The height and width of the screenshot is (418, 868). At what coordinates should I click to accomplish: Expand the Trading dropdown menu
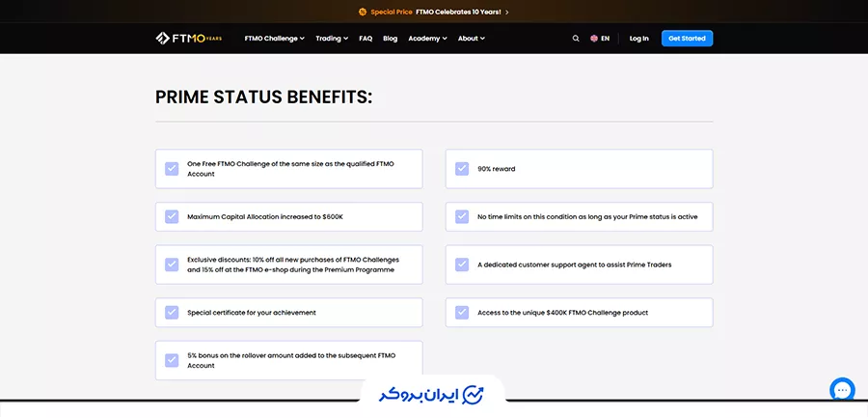332,39
